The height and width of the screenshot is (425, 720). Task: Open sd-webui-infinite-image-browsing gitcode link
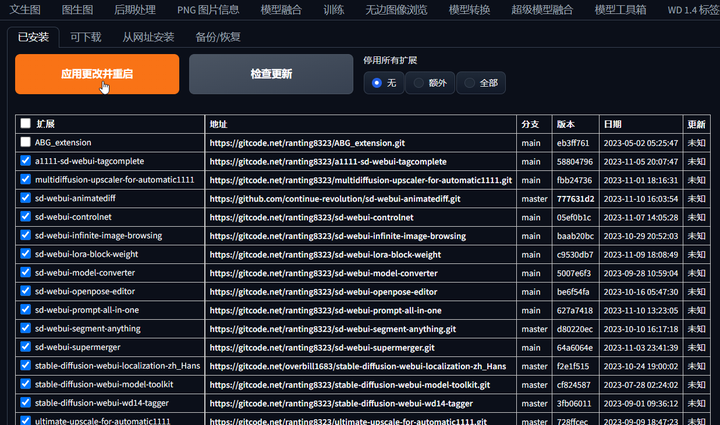tap(338, 236)
